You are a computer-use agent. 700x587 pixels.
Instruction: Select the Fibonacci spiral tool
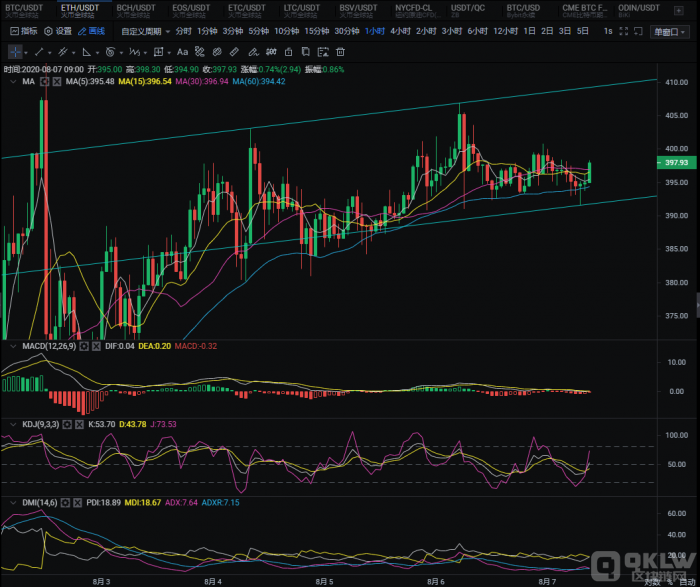(x=110, y=52)
